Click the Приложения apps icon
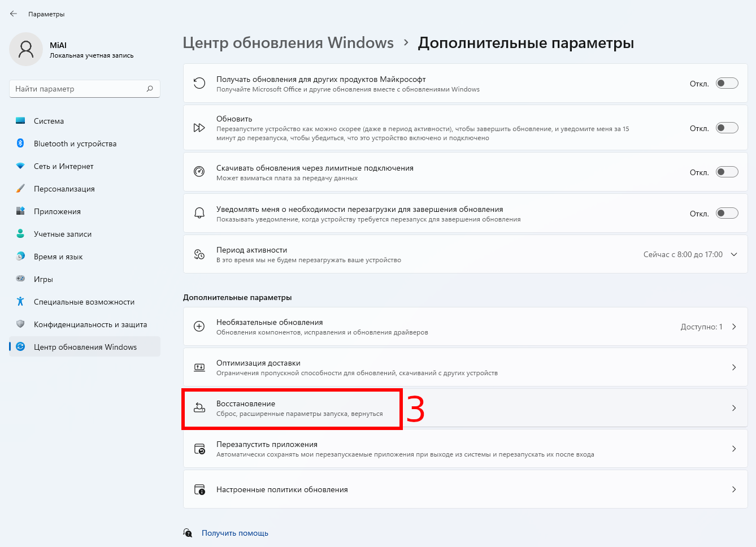The width and height of the screenshot is (756, 547). 20,211
